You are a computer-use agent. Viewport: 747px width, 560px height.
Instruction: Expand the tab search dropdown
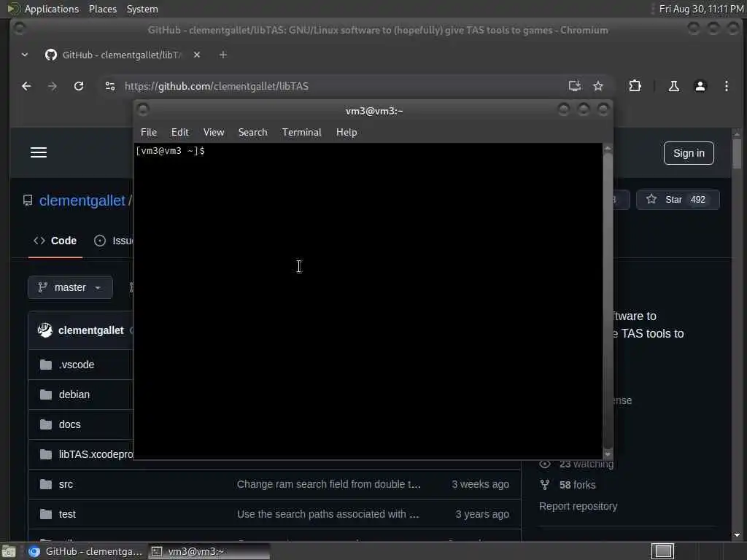(x=25, y=55)
